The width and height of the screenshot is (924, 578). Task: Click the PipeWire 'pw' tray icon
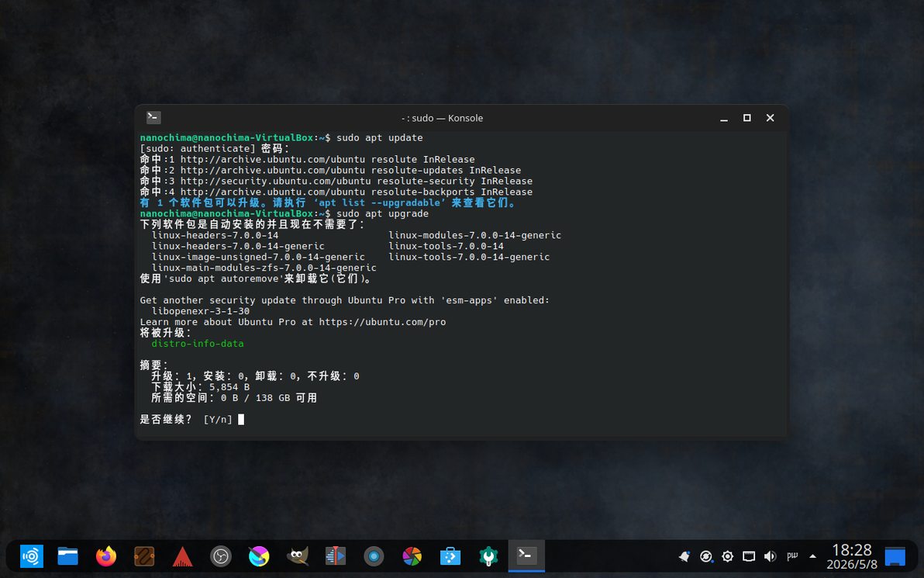(792, 556)
